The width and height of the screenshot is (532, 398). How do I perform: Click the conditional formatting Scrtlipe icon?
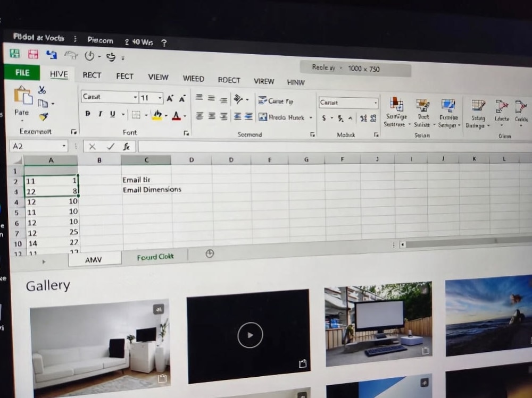point(396,104)
